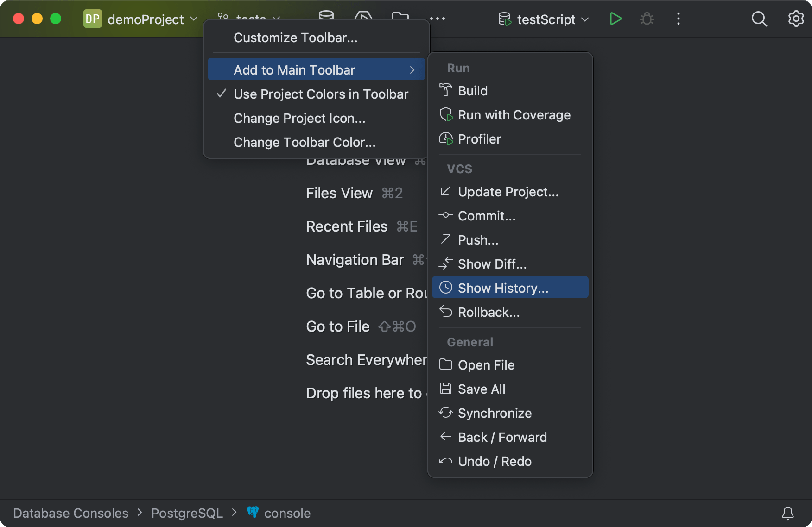Open the Debug tool

(x=647, y=19)
